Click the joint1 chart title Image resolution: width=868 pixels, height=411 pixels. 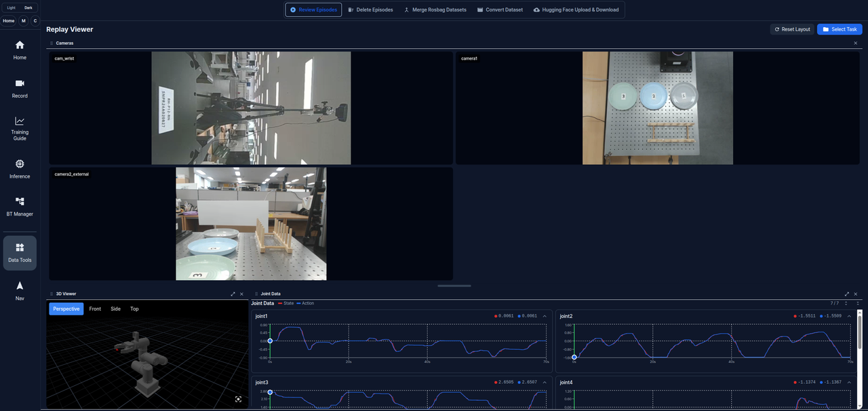(x=262, y=316)
